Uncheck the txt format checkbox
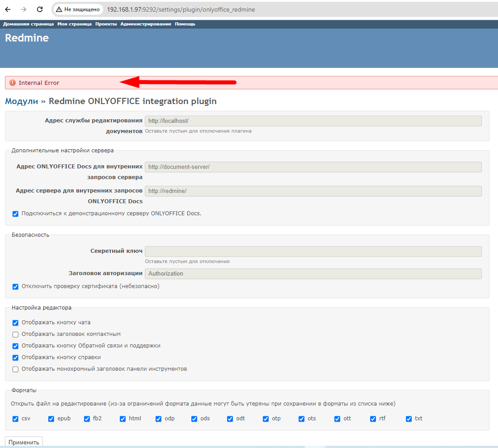 409,419
